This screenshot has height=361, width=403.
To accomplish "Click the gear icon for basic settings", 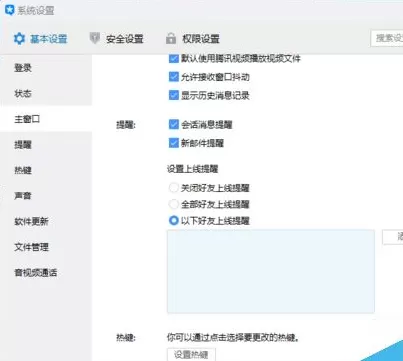I will (19, 39).
